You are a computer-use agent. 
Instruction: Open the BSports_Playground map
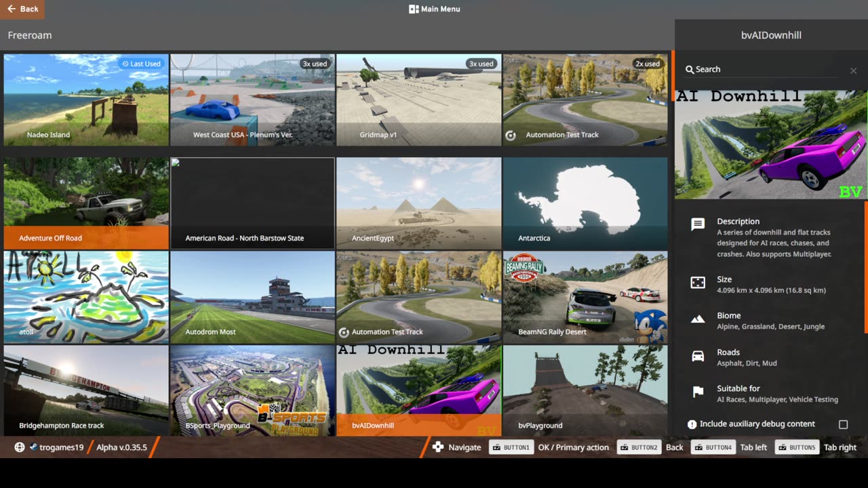tap(252, 390)
